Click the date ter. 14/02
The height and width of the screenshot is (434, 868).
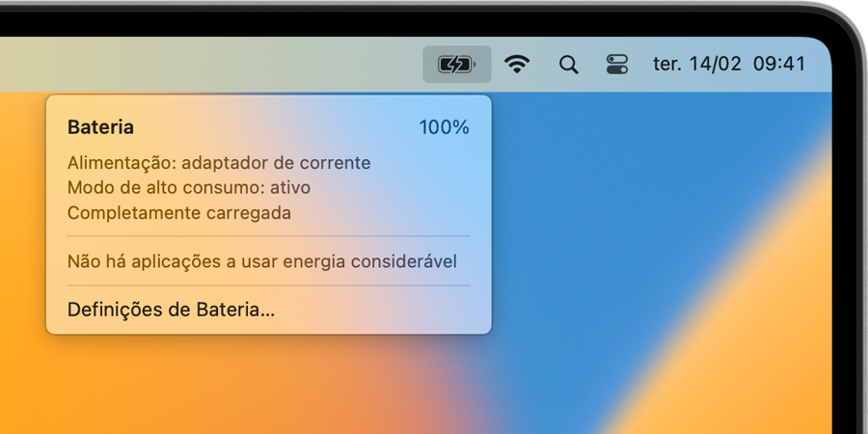coord(697,65)
